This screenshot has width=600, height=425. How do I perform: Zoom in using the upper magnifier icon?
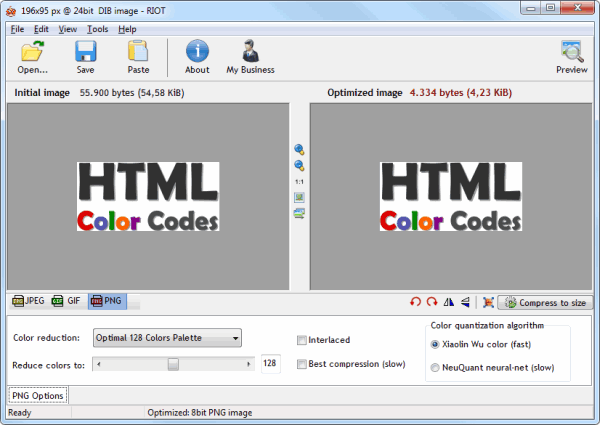coord(299,150)
